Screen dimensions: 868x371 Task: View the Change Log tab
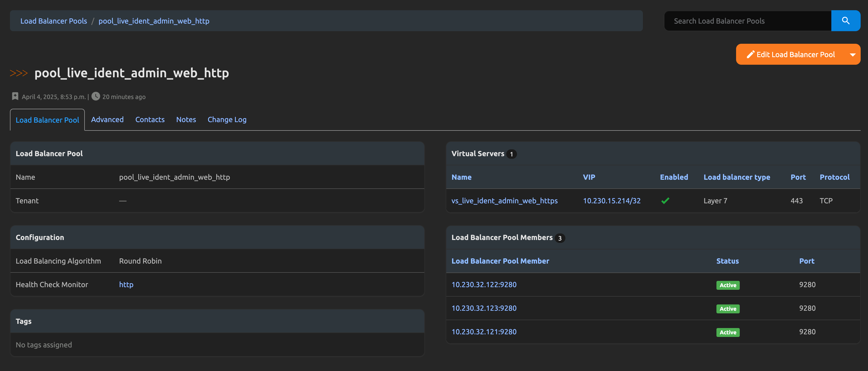(x=227, y=119)
